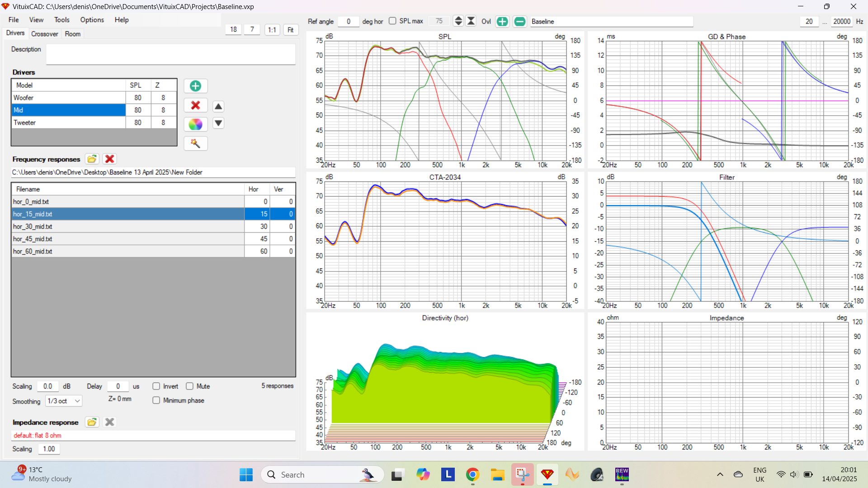Add overlay with green plus button
This screenshot has height=488, width=868.
click(502, 21)
